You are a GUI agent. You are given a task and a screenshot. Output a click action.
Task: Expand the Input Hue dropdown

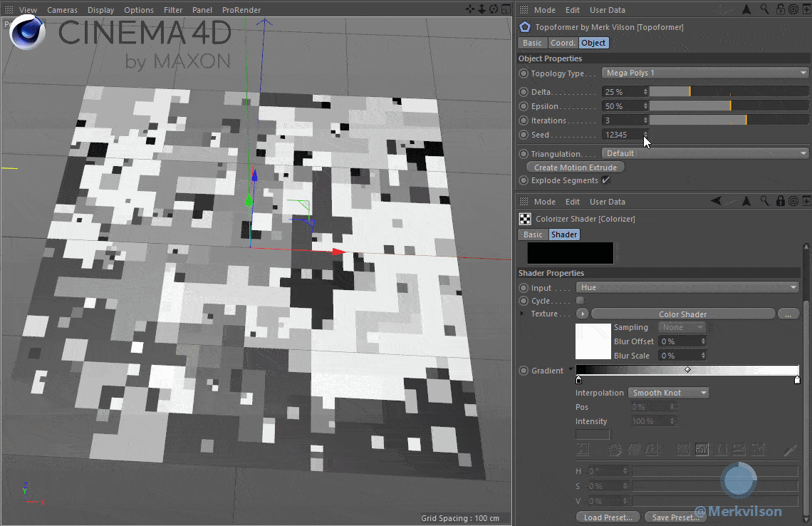(x=688, y=287)
